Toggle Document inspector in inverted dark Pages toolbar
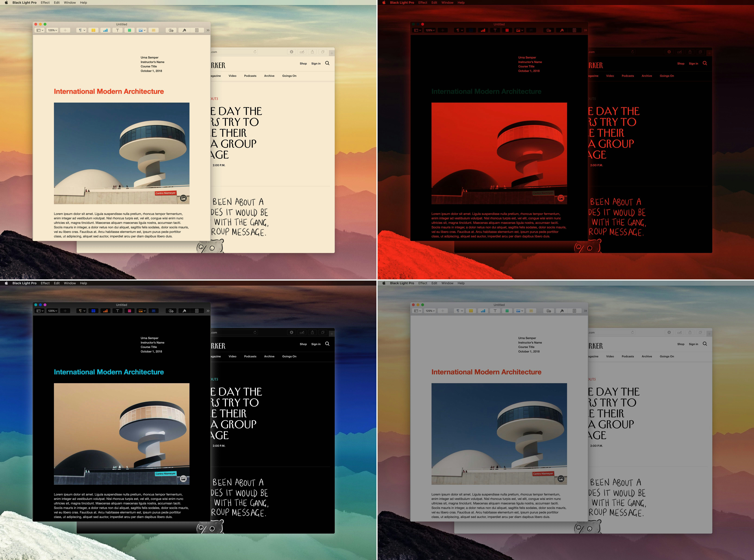Screen dimensions: 754x560 197,311
